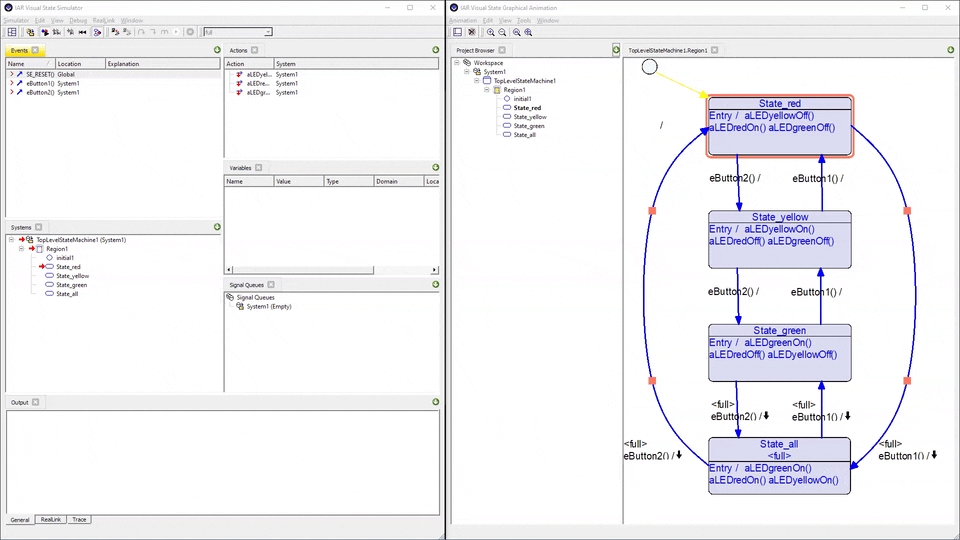Sort events by Location column header
The height and width of the screenshot is (540, 960).
click(x=70, y=64)
